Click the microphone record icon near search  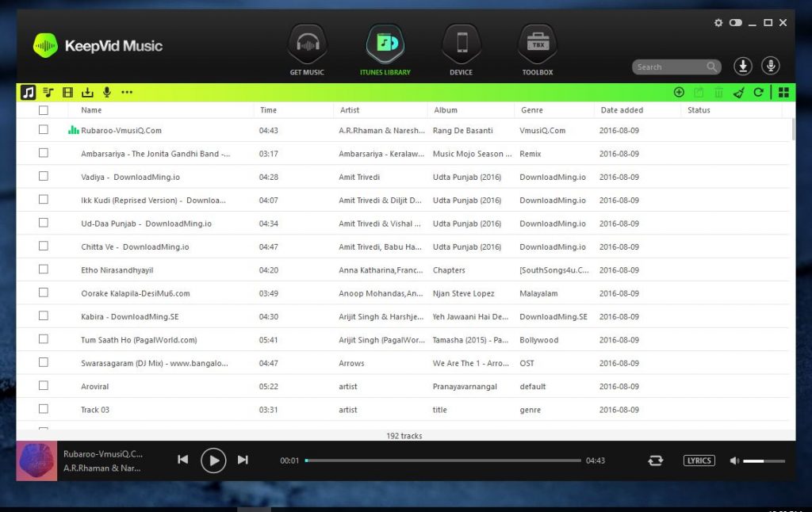(769, 67)
